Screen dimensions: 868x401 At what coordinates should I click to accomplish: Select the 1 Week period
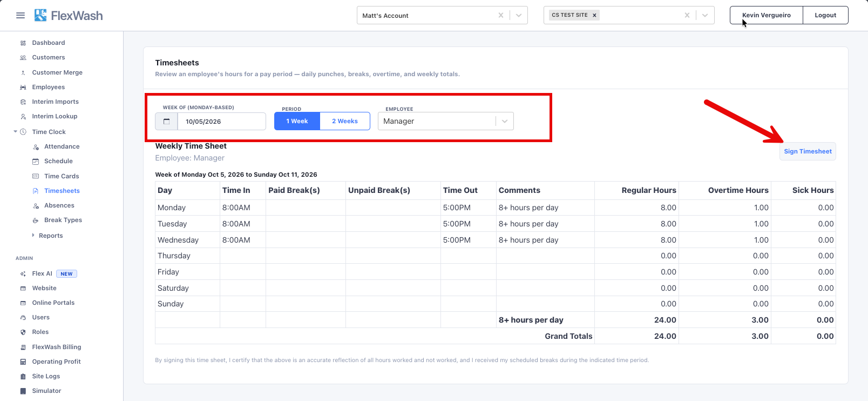(x=297, y=121)
